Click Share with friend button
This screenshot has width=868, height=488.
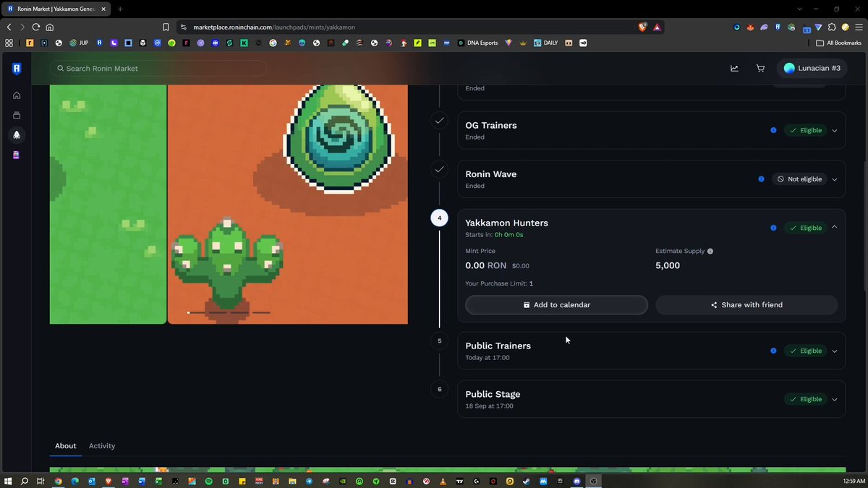pos(746,304)
